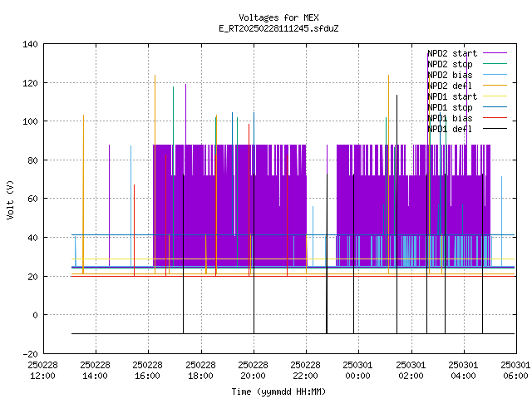
Task: Click the 250228 14:00 x-axis tick label
Action: [x=95, y=371]
